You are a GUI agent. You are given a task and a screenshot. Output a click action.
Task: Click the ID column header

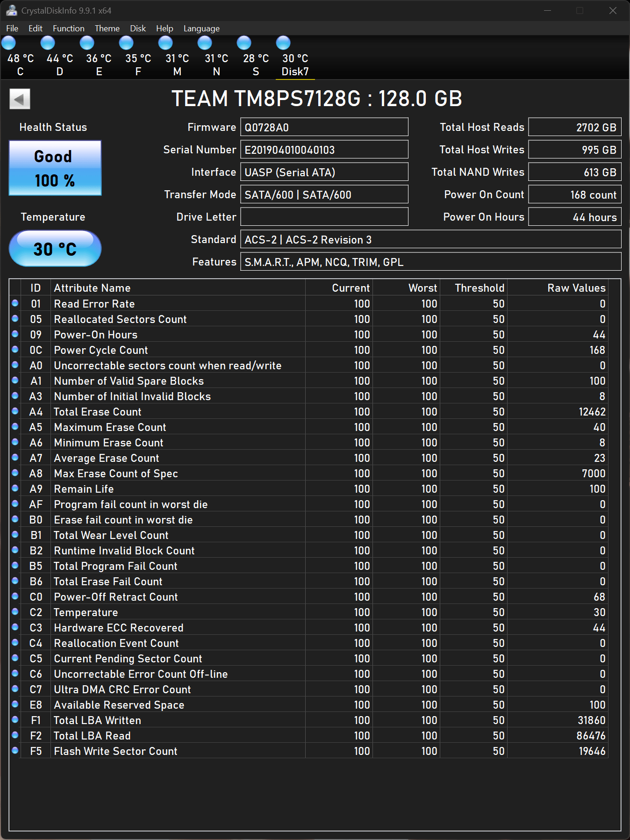[x=36, y=287]
